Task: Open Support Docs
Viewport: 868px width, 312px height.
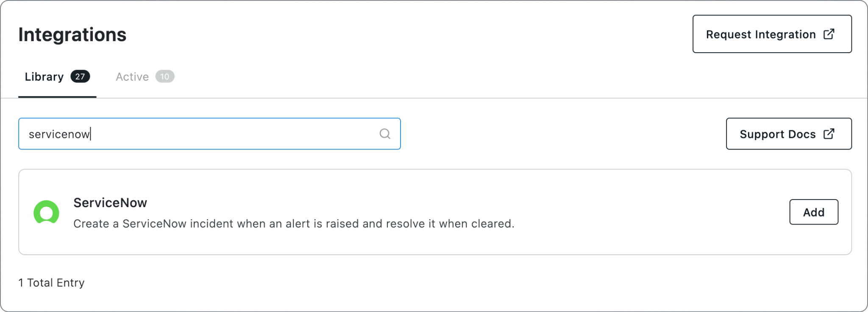Action: click(789, 134)
